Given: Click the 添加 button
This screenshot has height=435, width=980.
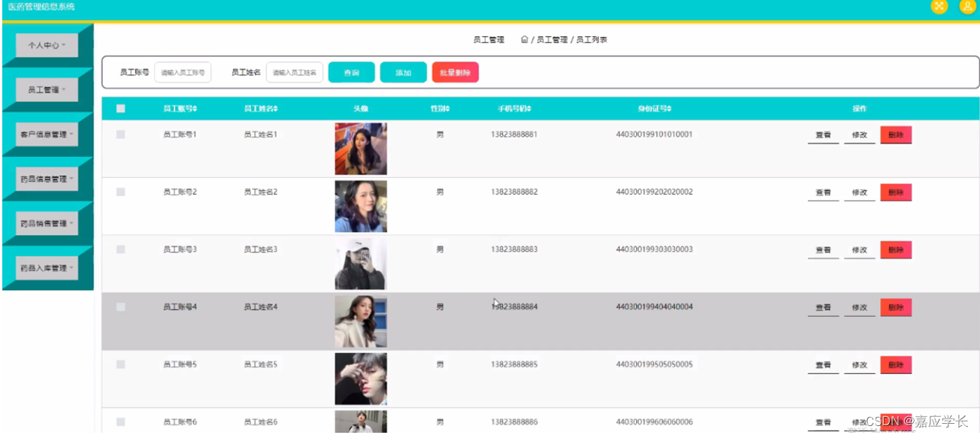Looking at the screenshot, I should (x=404, y=72).
